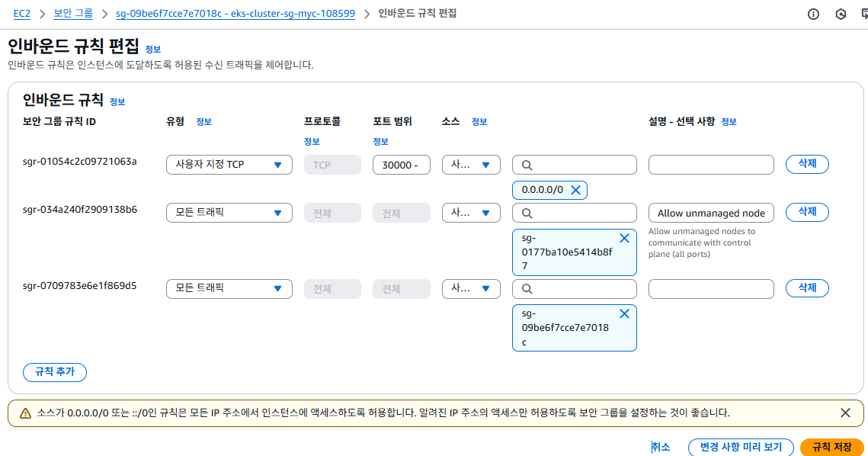
Task: Remove the 0.0.0.0/0 source chip
Action: point(575,190)
